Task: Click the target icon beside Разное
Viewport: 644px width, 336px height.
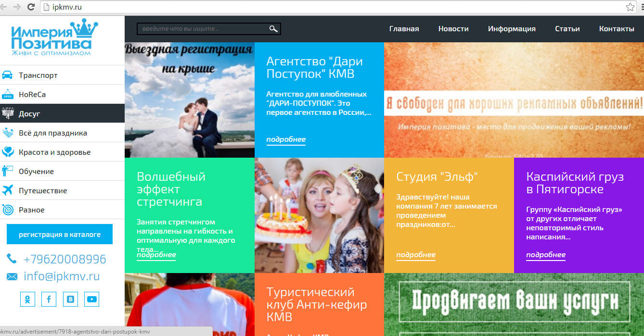Action: [x=7, y=210]
